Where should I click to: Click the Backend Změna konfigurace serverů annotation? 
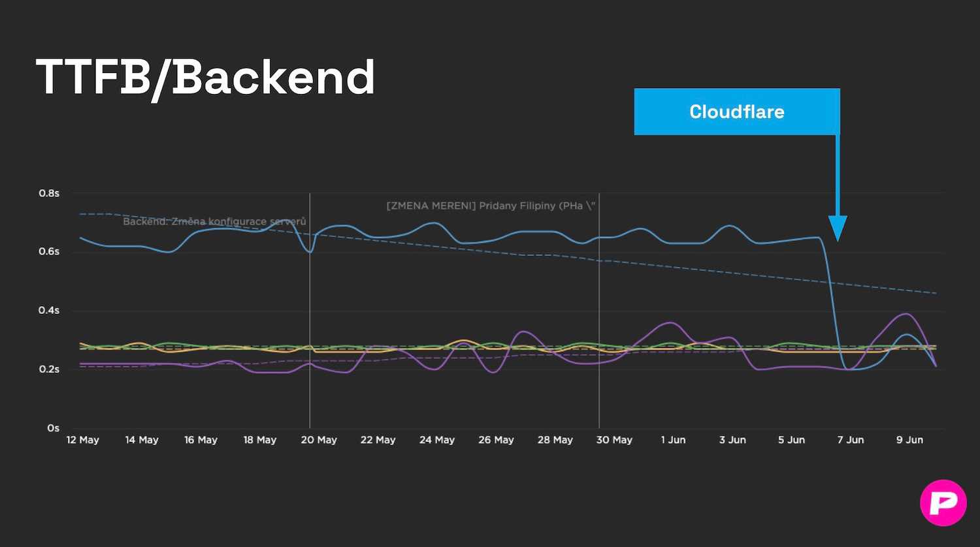tap(214, 222)
